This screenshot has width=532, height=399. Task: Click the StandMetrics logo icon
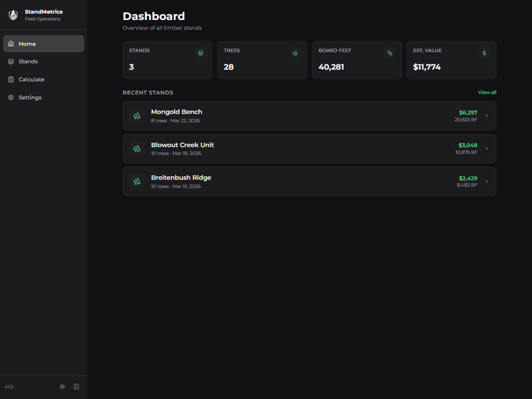tap(13, 15)
